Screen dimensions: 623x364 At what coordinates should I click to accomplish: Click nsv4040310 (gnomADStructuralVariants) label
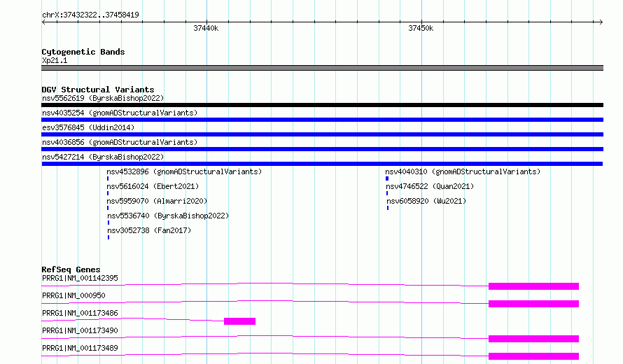point(463,171)
